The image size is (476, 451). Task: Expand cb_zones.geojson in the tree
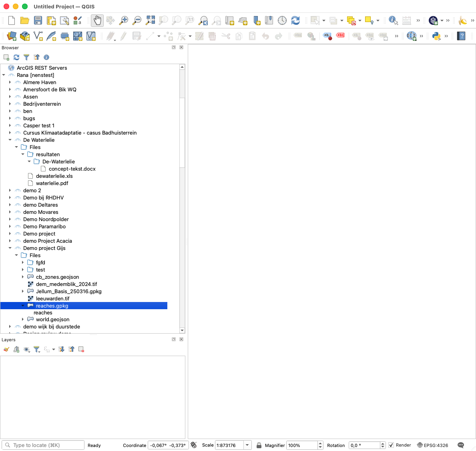tap(23, 277)
